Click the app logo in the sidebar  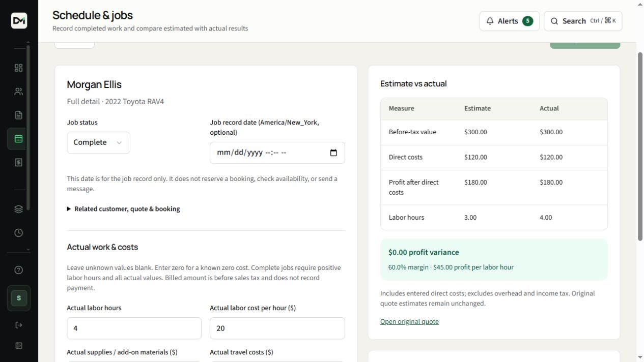pos(19,20)
